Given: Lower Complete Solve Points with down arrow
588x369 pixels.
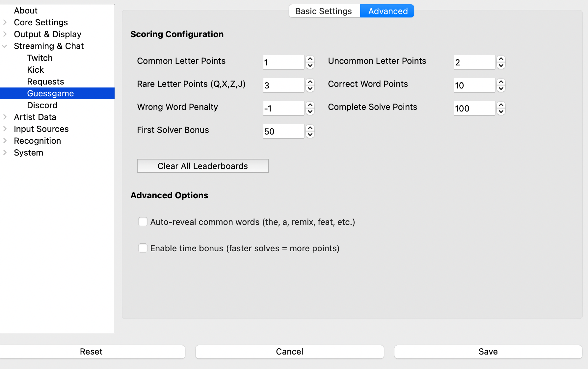Looking at the screenshot, I should [x=501, y=111].
